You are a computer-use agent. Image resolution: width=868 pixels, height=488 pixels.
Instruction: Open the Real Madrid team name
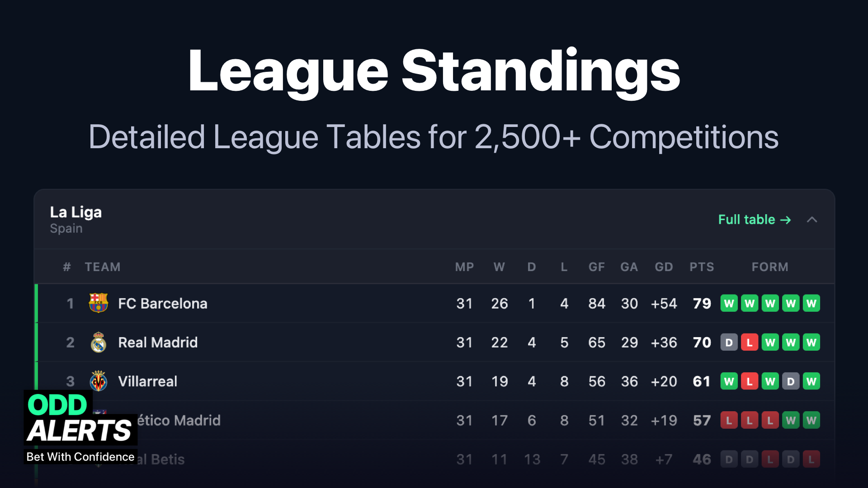click(x=158, y=343)
